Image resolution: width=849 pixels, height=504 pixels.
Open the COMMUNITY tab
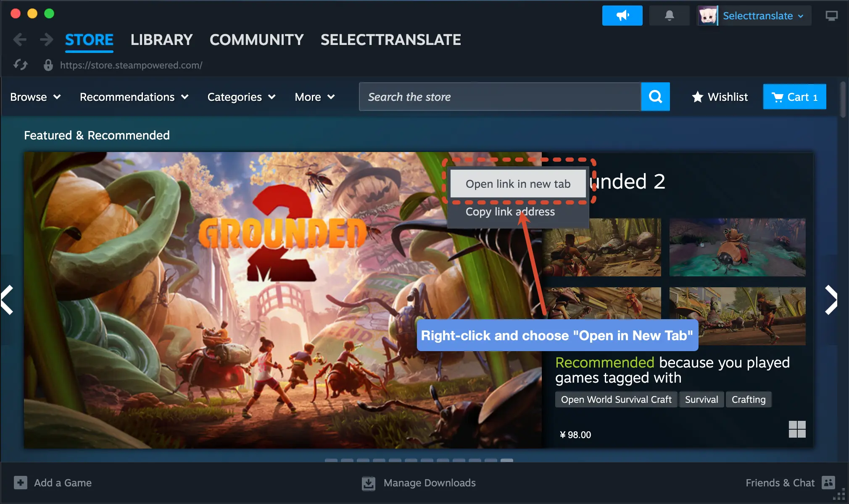pos(256,40)
